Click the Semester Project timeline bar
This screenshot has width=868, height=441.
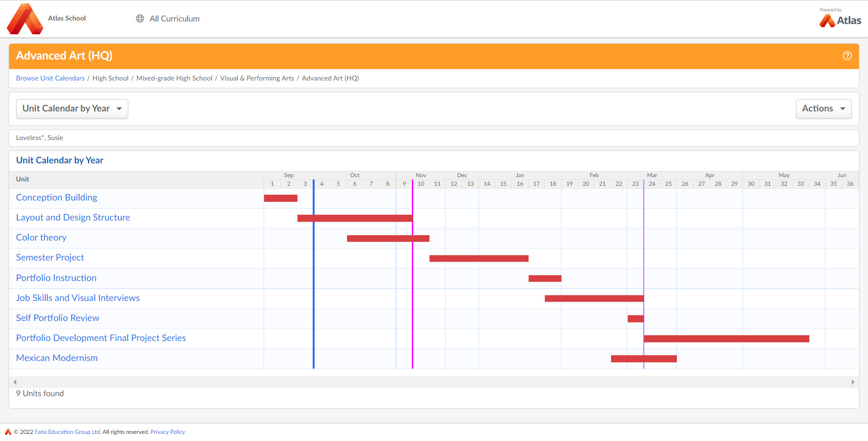coord(479,258)
